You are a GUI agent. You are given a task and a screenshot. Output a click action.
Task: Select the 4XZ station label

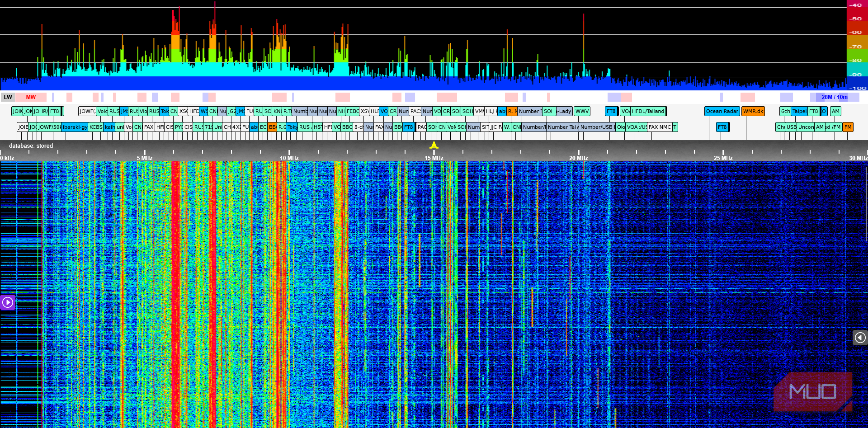point(236,127)
